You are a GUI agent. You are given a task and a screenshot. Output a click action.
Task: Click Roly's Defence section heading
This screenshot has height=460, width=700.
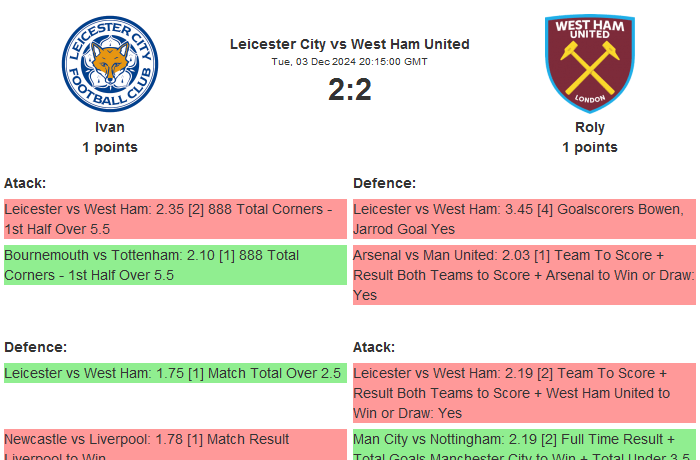384,183
